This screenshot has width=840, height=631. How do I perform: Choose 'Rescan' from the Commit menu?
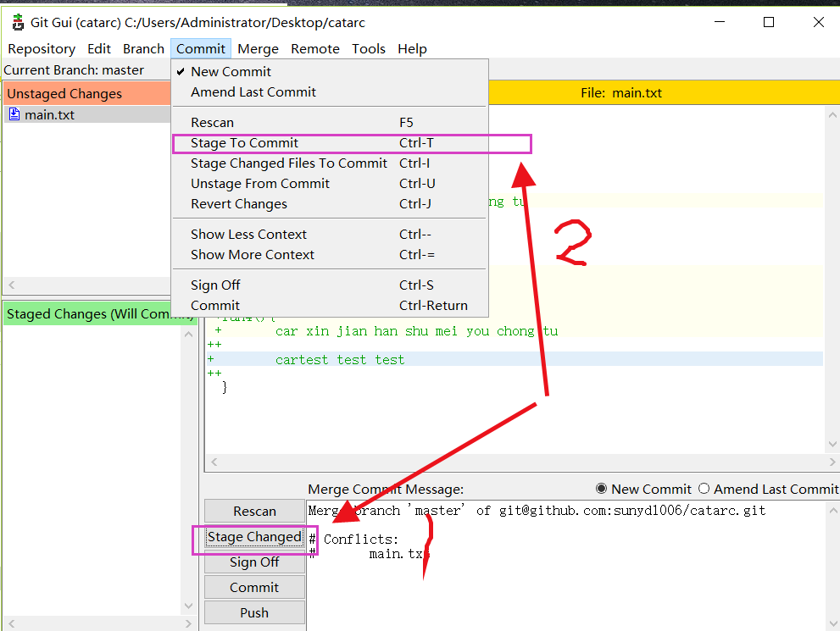tap(211, 122)
